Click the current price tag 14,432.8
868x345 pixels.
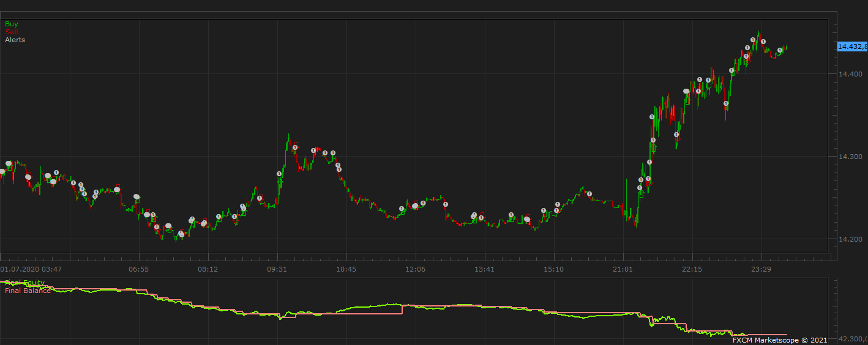click(852, 46)
